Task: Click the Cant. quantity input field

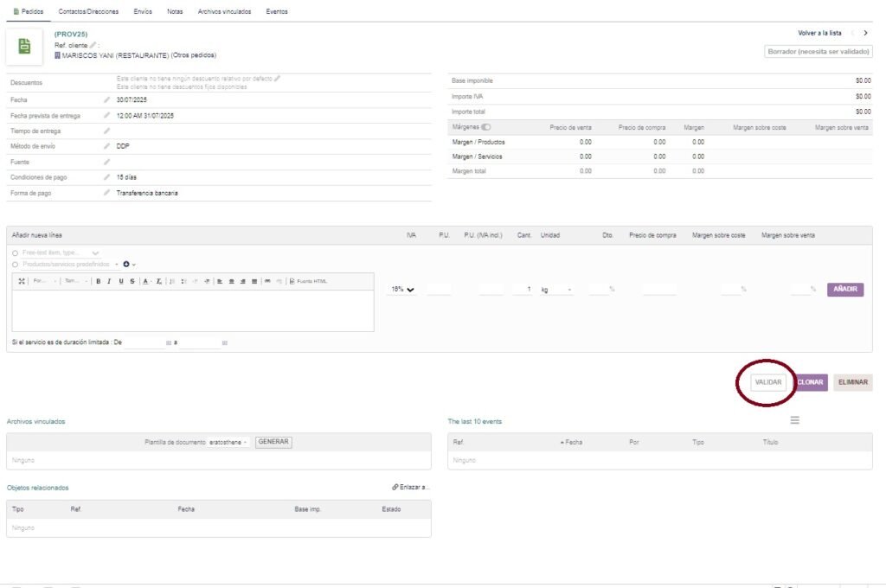Action: click(x=522, y=290)
